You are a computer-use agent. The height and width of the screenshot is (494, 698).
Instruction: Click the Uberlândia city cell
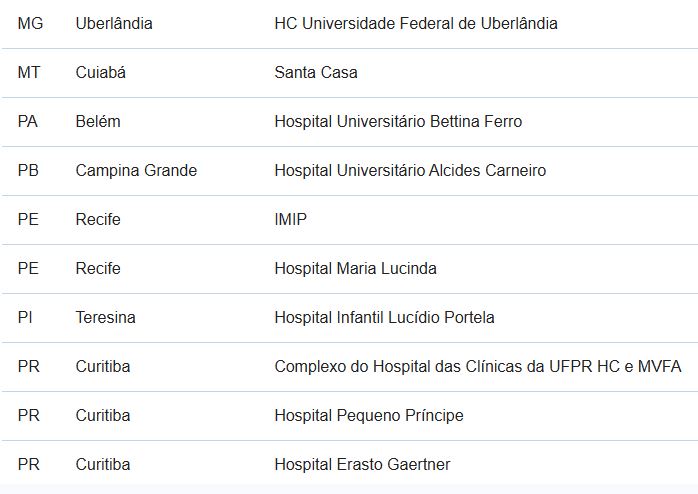pos(114,24)
